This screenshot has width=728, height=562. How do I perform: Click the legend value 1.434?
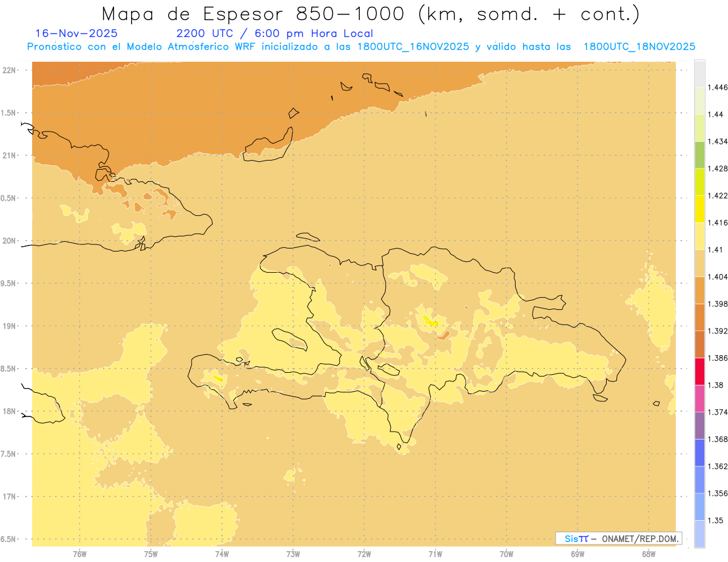[718, 141]
